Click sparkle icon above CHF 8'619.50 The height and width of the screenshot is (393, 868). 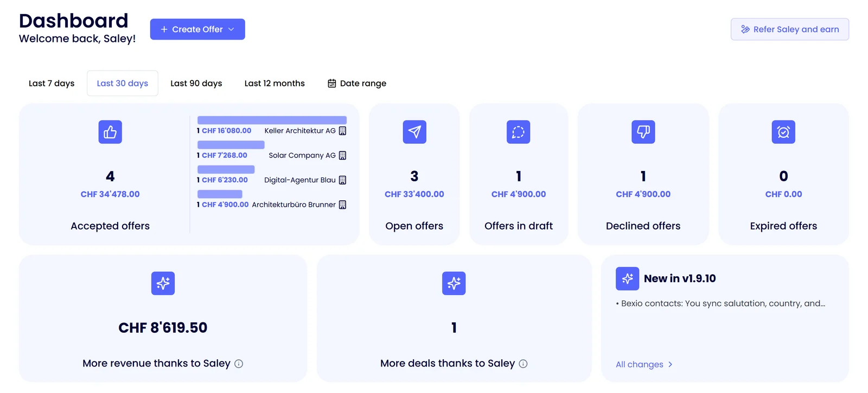(163, 283)
